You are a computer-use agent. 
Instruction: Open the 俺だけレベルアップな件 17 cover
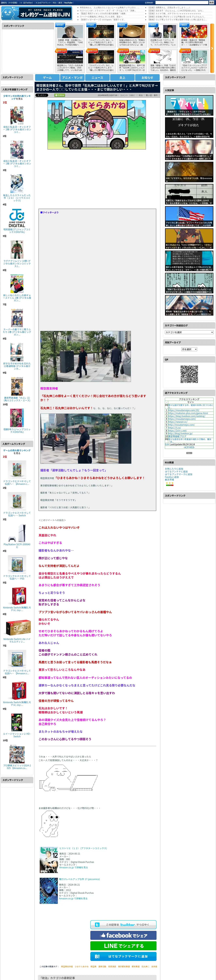[49, 891]
